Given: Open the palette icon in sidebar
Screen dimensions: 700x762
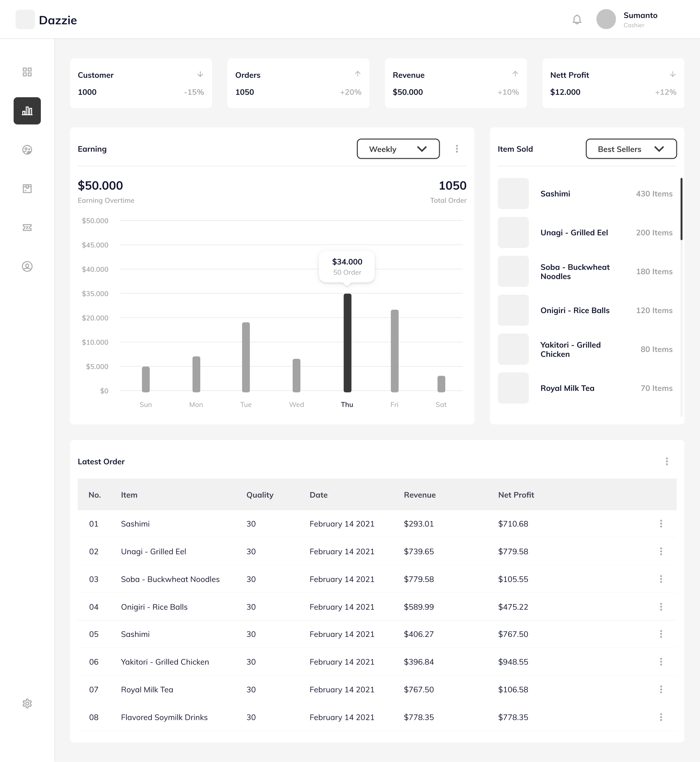Looking at the screenshot, I should (27, 150).
